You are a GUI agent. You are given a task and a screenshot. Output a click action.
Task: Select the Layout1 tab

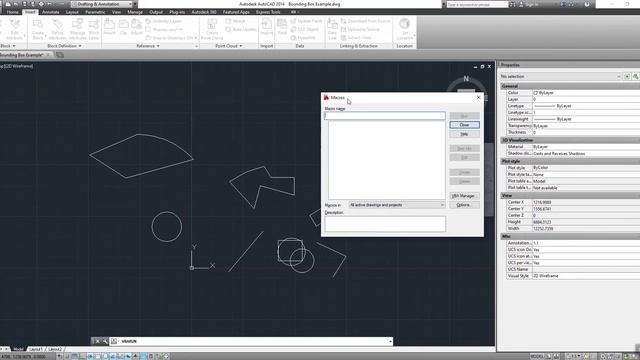[36, 349]
